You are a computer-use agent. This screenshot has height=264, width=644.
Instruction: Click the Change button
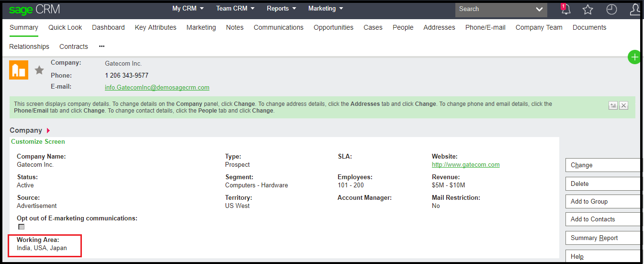pyautogui.click(x=604, y=165)
